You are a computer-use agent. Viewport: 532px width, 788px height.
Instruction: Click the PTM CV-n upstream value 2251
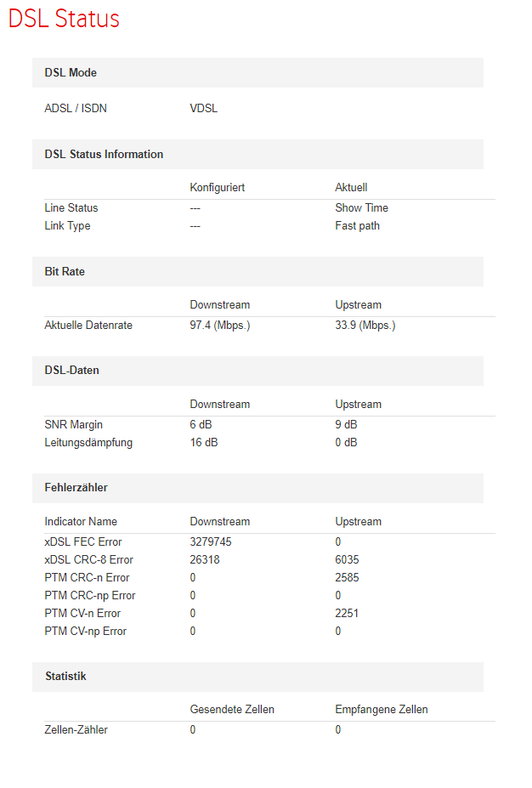tap(347, 614)
